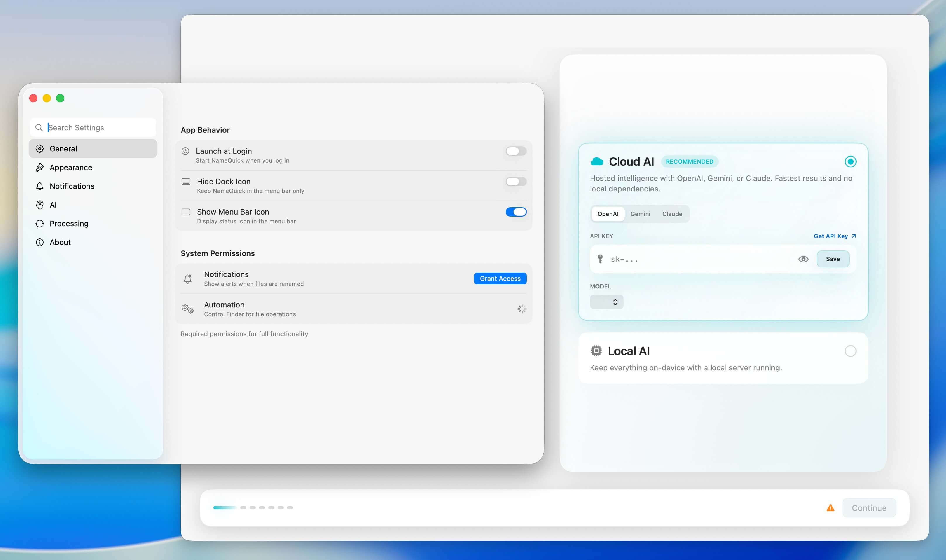
Task: Open the Model dropdown selector
Action: tap(606, 302)
